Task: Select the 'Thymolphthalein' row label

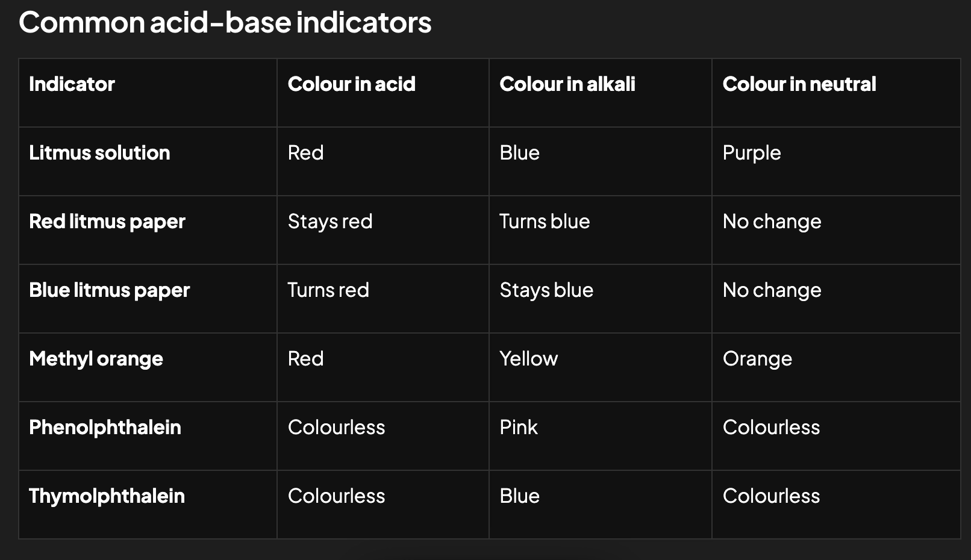Action: (107, 496)
